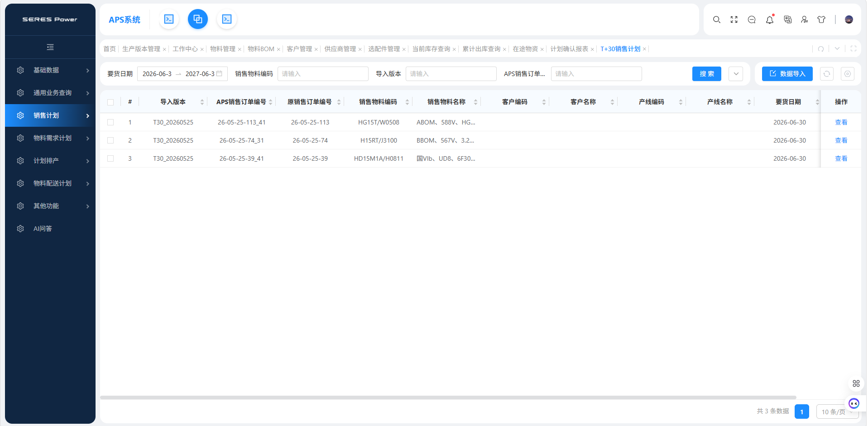Viewport: 868px width, 426px height.
Task: Collapse the sidebar menu fold icon
Action: pos(50,47)
